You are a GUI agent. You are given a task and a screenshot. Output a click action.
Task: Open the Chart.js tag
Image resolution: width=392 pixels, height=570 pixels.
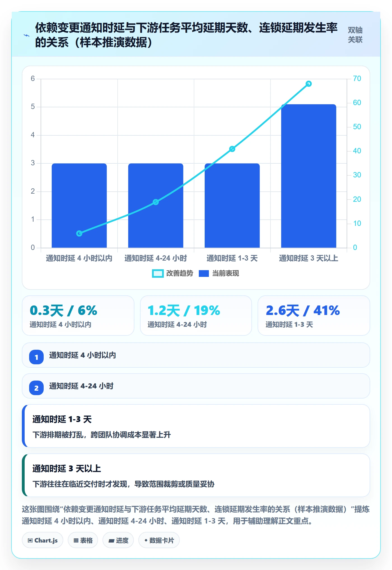pos(43,540)
